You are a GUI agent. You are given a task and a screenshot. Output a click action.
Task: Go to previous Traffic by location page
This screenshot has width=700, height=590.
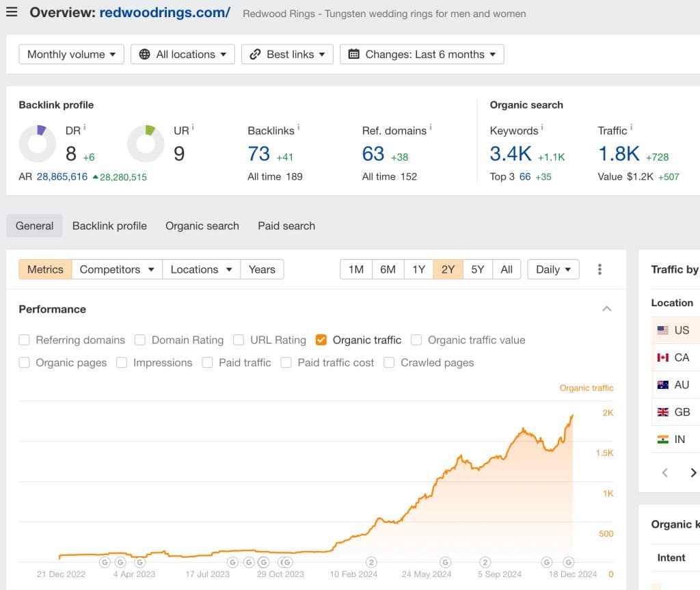[x=665, y=472]
